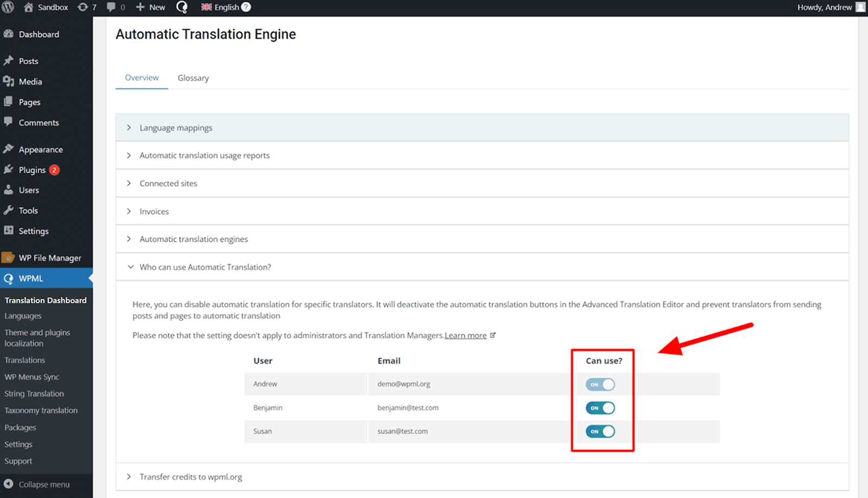This screenshot has width=868, height=498.
Task: Collapse Who can use Automatic Translation section
Action: coord(482,267)
